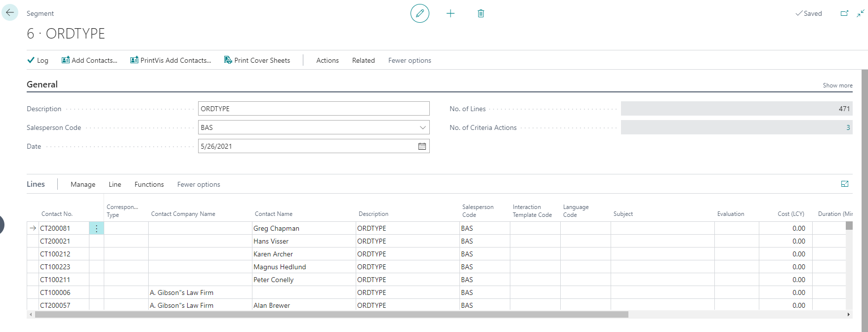Open the Line menu in Lines
868x332 pixels.
pos(115,184)
